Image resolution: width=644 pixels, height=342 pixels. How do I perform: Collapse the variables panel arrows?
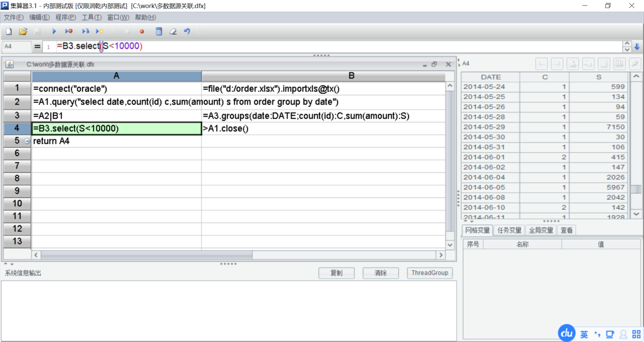tap(468, 221)
